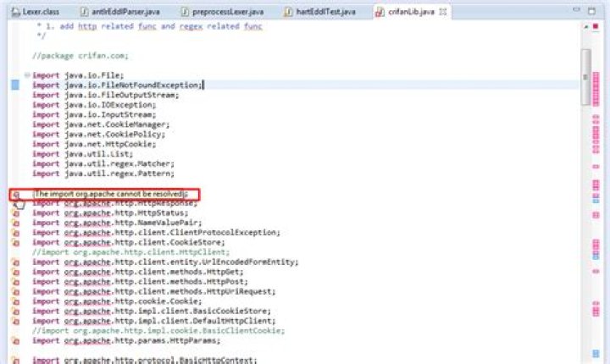
Task: Collapse the import block fold marker
Action: 27,75
